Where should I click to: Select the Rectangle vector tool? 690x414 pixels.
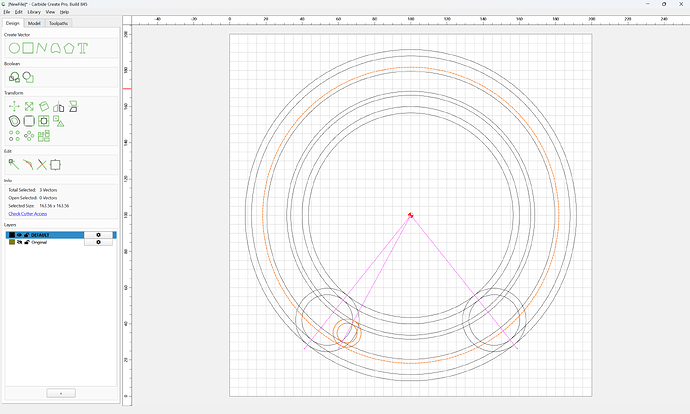[x=28, y=48]
